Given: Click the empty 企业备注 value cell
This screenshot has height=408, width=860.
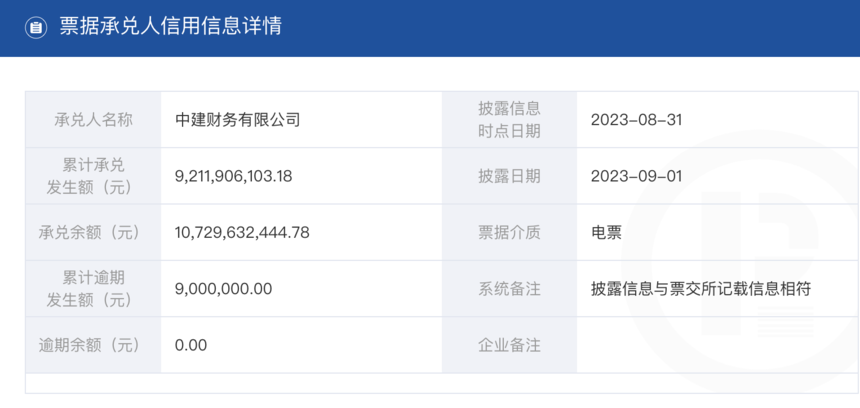Looking at the screenshot, I should click(717, 345).
